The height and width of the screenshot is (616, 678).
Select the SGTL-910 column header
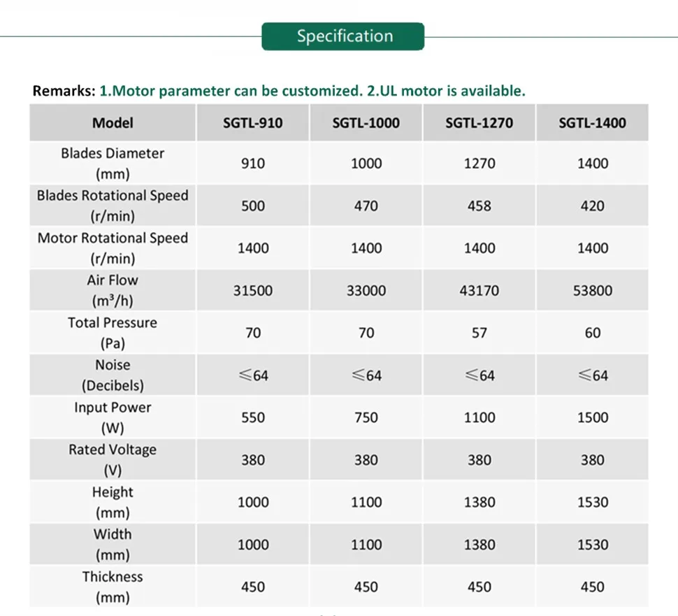tap(253, 123)
